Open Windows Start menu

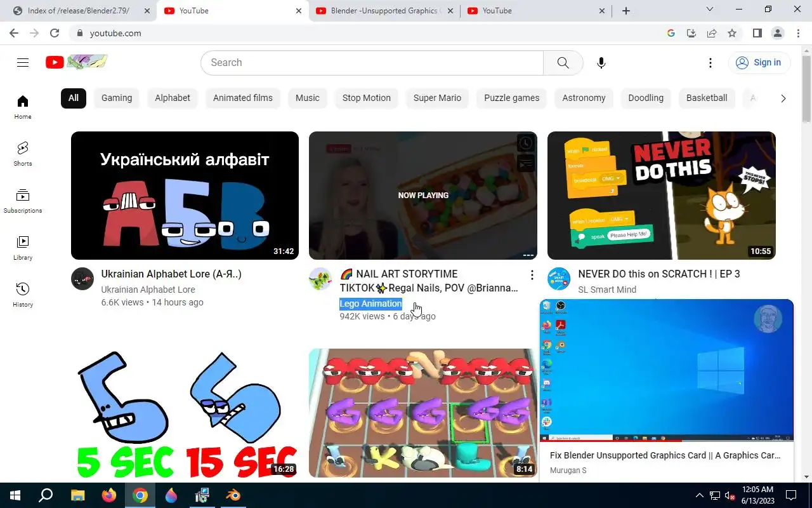click(15, 495)
